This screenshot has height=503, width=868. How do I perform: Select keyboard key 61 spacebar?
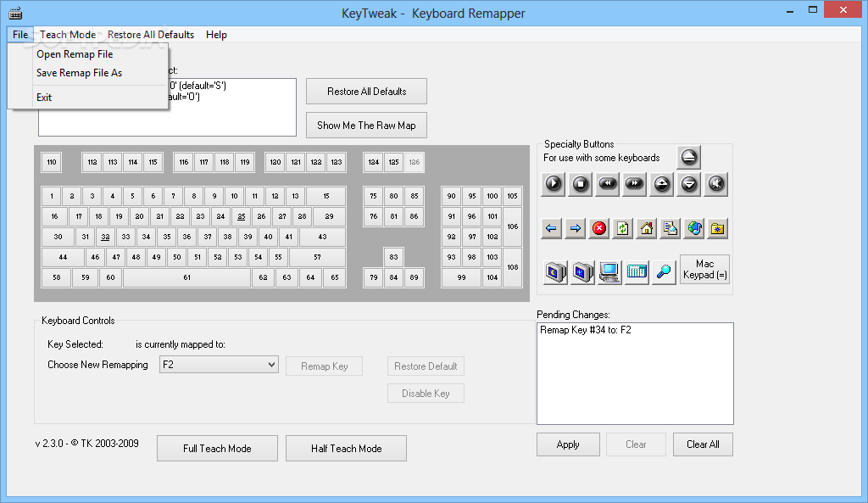click(x=187, y=277)
